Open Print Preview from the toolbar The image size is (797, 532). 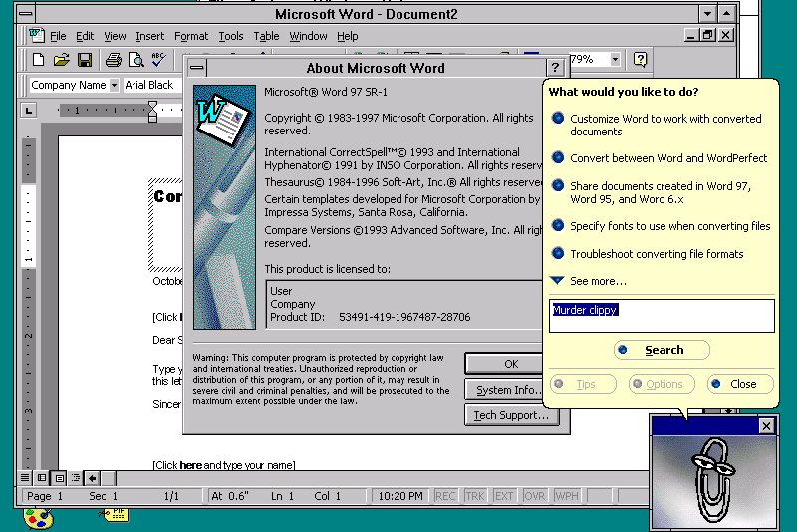click(135, 60)
